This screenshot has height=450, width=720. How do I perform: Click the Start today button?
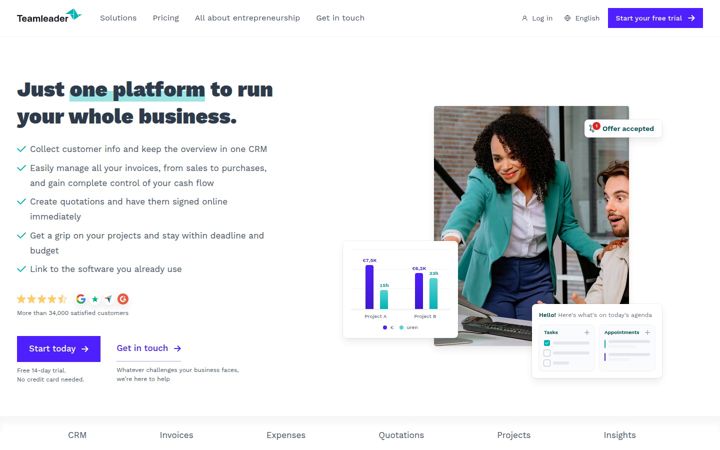click(59, 349)
